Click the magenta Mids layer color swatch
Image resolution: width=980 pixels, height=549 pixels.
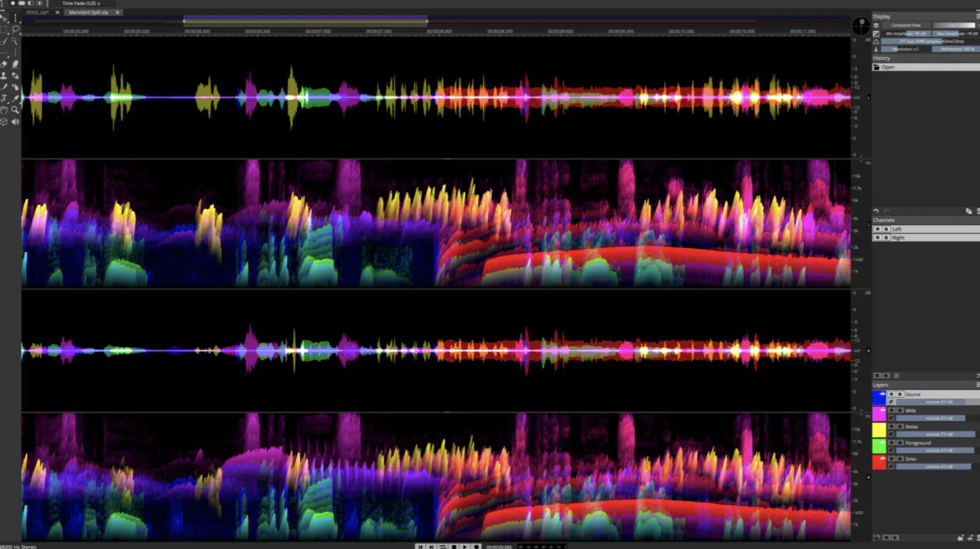pos(879,414)
